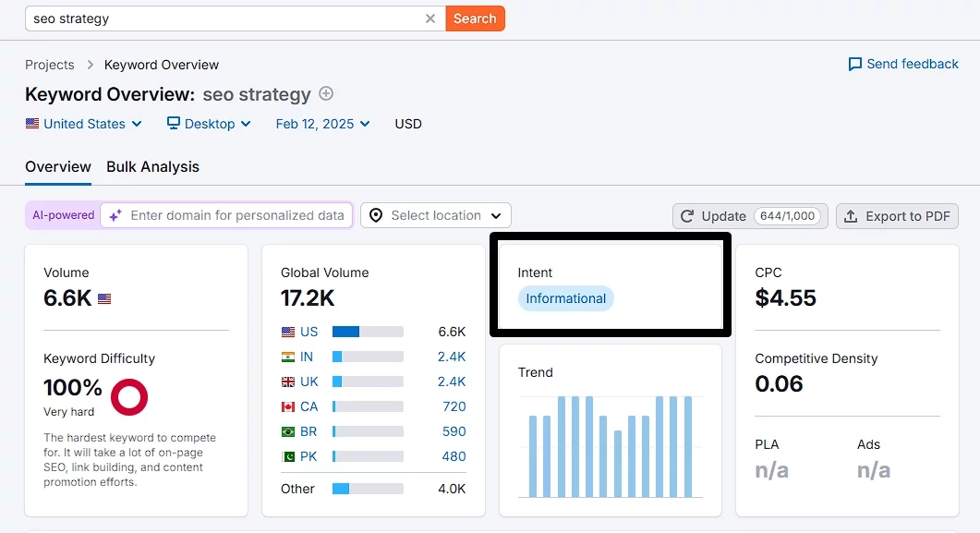
Task: Switch to the Overview tab
Action: [58, 167]
